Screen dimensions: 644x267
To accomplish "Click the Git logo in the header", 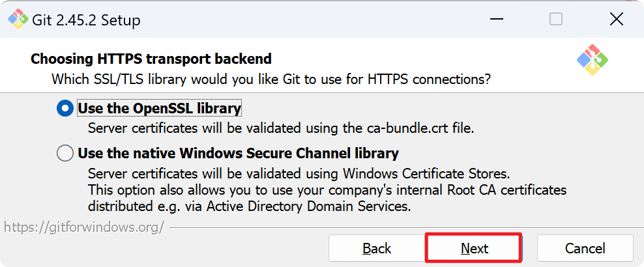I will pyautogui.click(x=592, y=60).
